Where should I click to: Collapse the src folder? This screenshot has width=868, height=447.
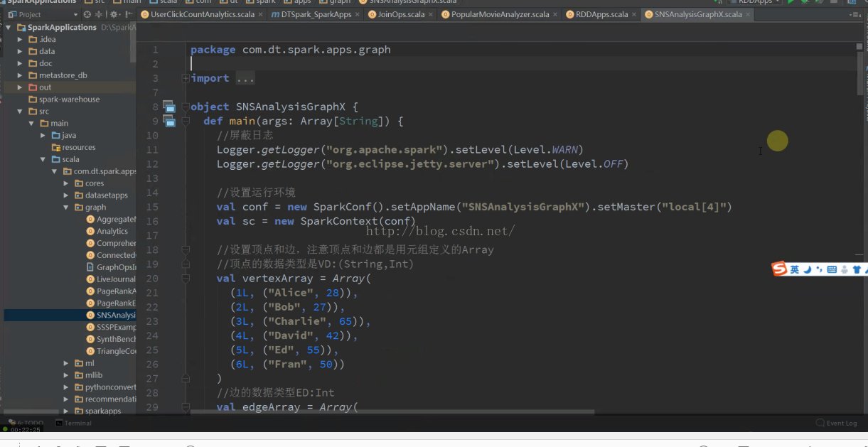[21, 112]
